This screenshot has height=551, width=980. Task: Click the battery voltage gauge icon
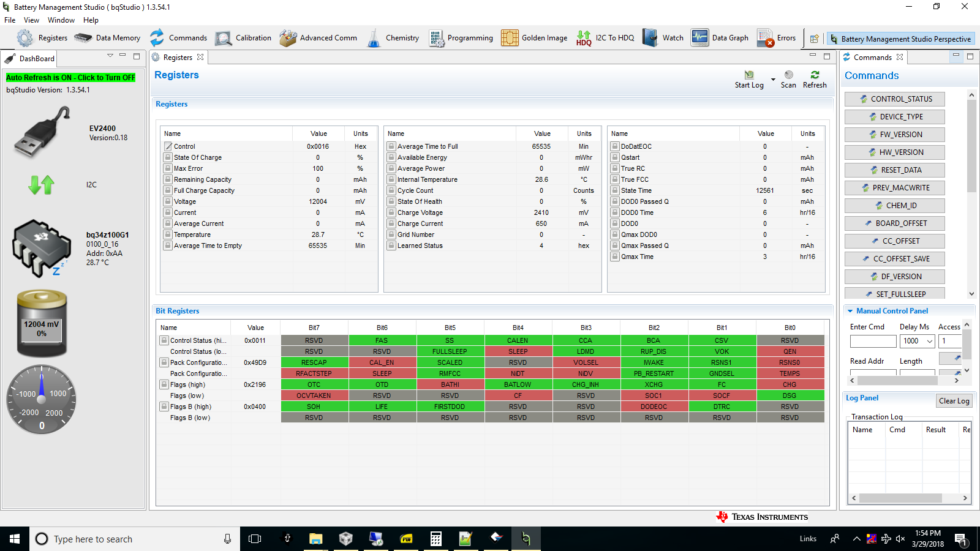click(42, 323)
